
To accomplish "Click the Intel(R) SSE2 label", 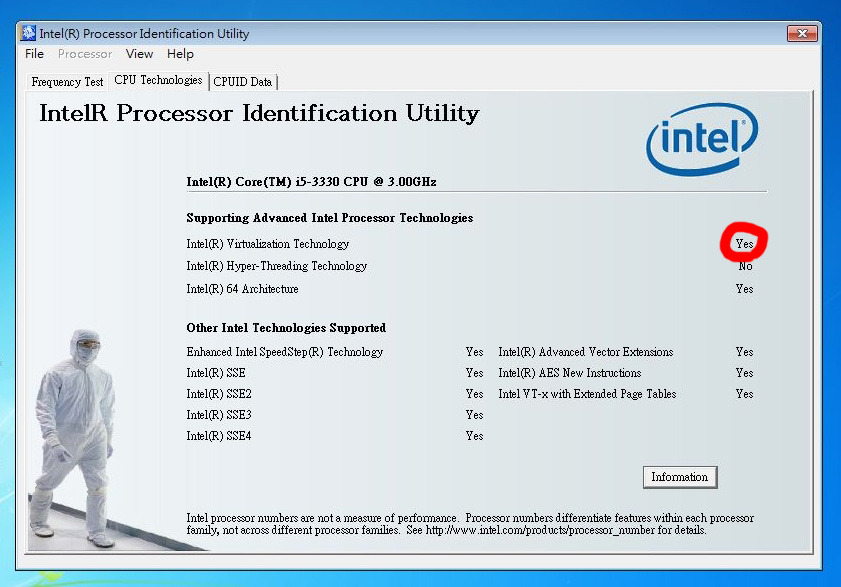I will 219,393.
